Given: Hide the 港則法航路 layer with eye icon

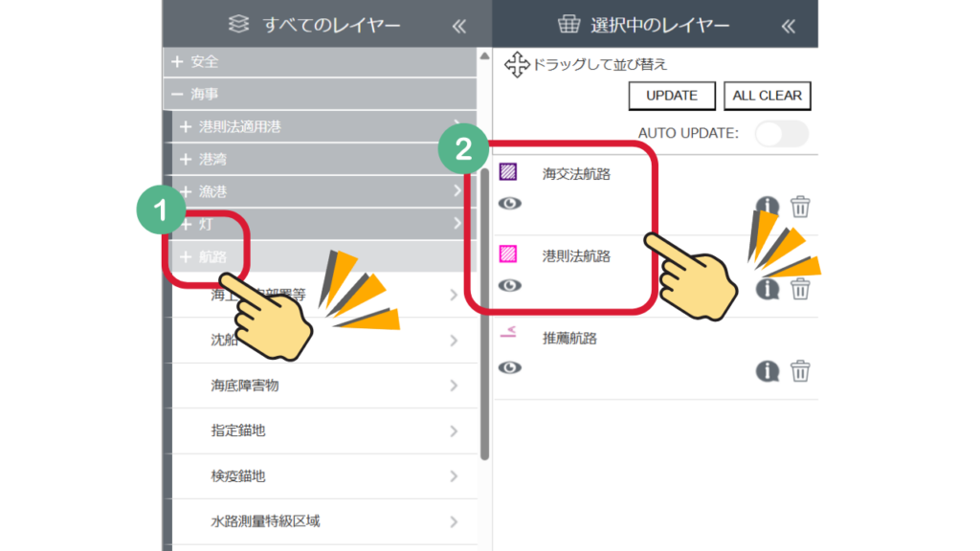Looking at the screenshot, I should [510, 285].
